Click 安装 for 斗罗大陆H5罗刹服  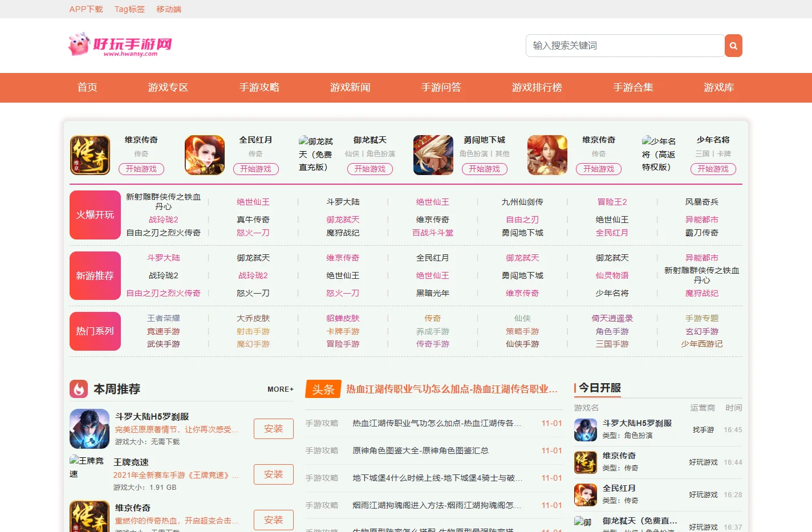274,429
